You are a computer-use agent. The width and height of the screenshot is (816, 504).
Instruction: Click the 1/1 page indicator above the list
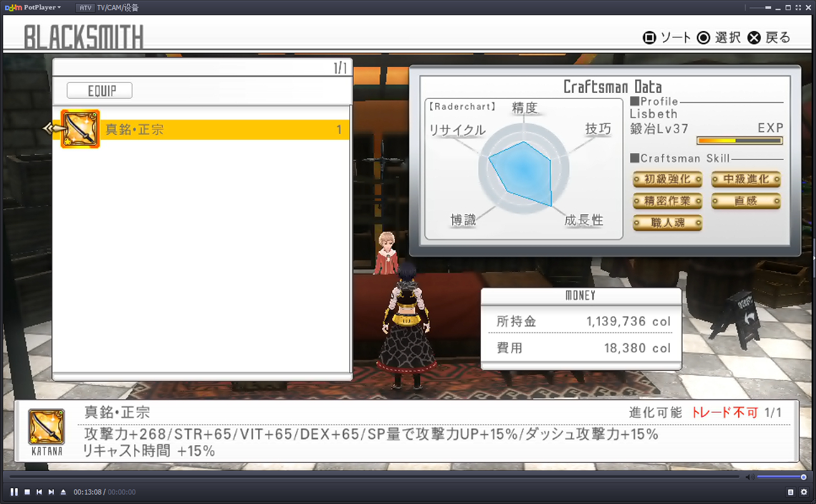click(340, 68)
